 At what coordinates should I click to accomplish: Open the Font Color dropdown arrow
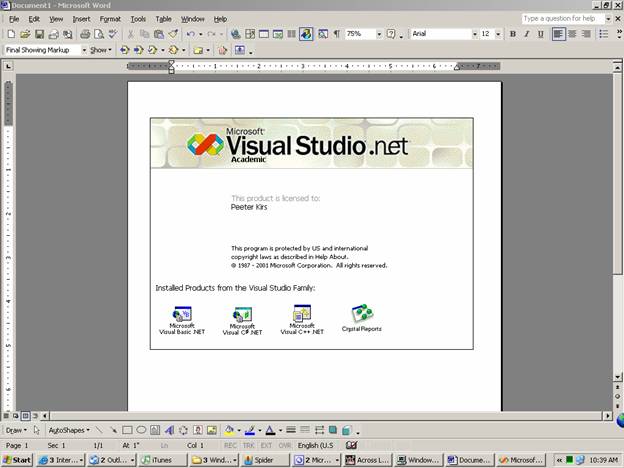pos(280,430)
